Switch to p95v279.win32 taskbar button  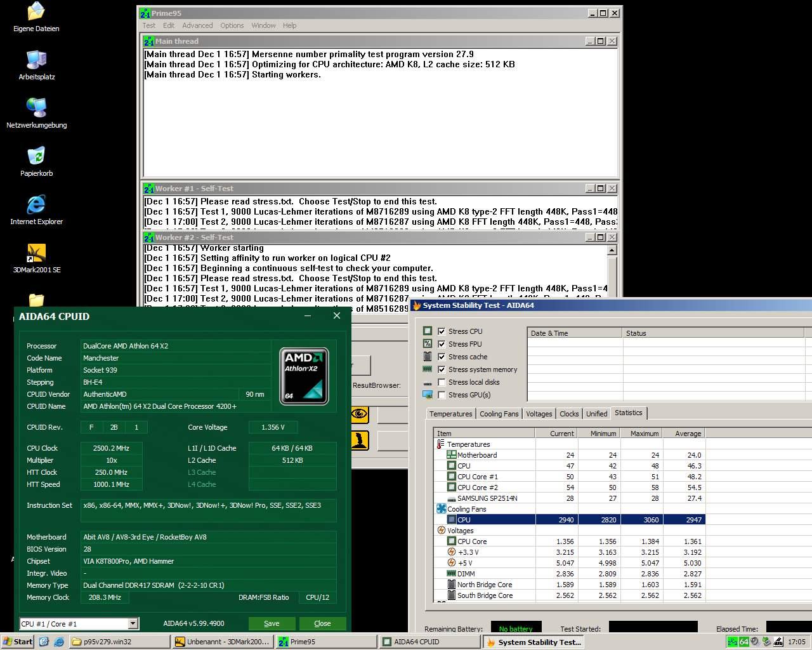coord(119,642)
